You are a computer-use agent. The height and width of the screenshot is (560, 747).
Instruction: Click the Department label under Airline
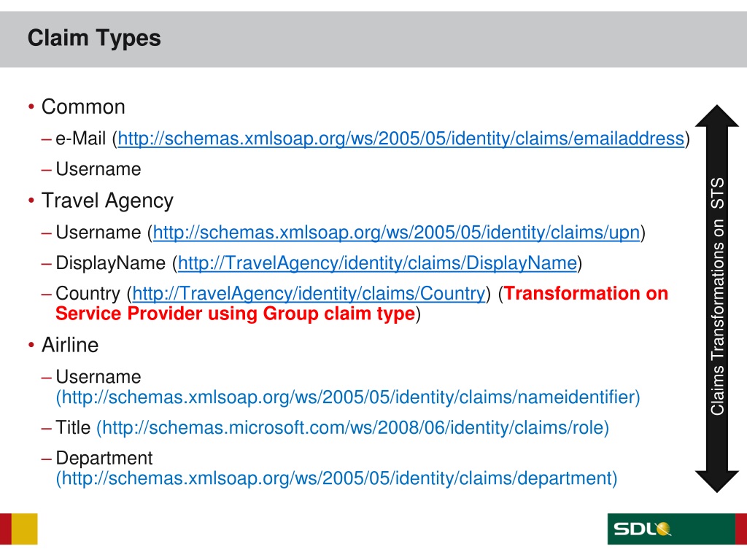click(104, 458)
